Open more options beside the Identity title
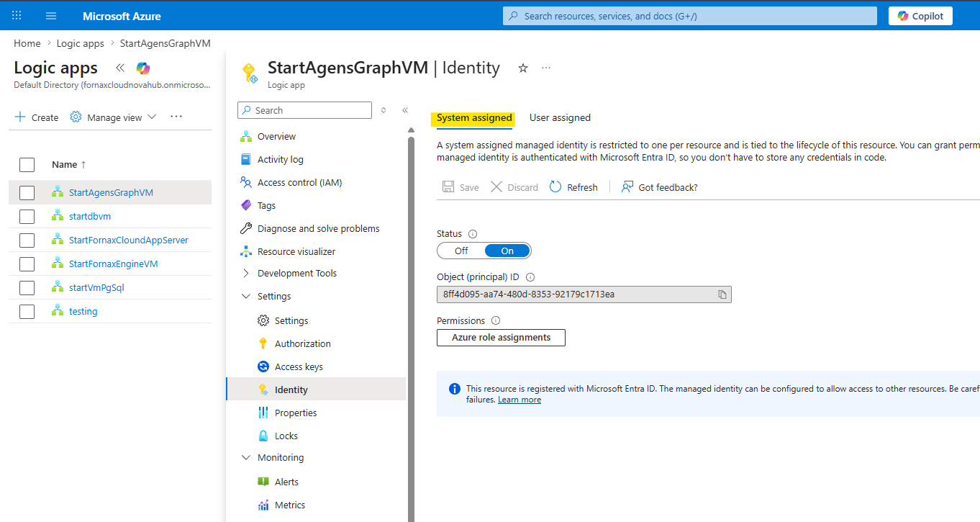980x522 pixels. tap(546, 68)
